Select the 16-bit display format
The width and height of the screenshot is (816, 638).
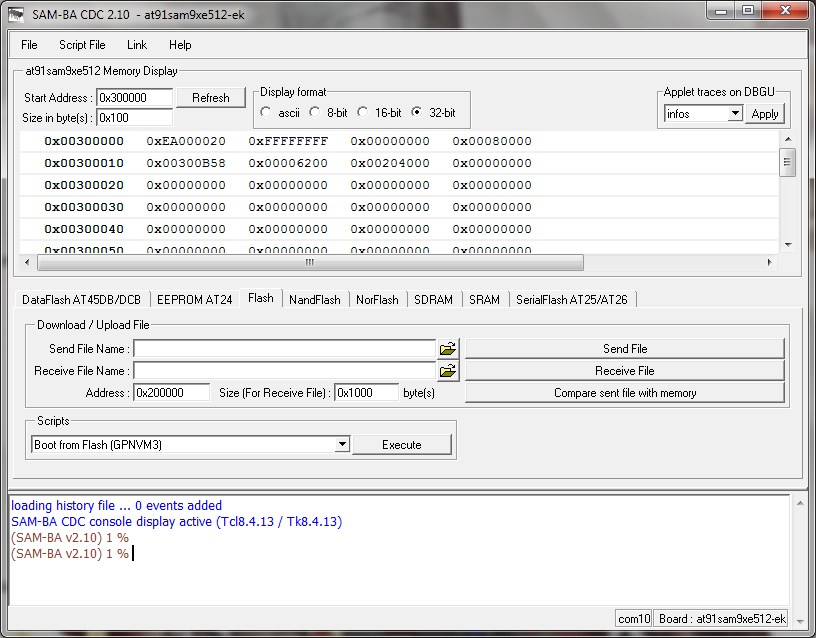(x=363, y=112)
